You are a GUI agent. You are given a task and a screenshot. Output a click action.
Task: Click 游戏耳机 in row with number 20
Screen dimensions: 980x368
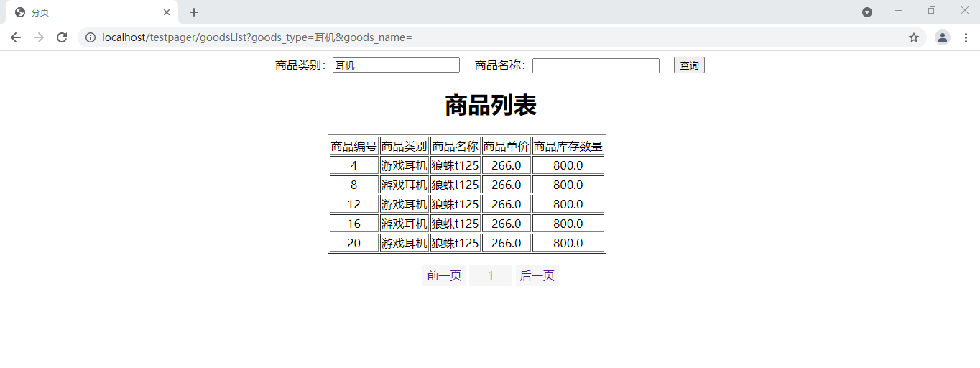click(x=405, y=243)
